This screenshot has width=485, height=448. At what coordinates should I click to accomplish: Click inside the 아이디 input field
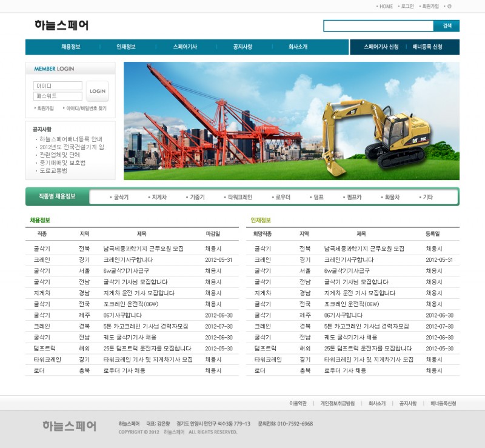coord(56,85)
